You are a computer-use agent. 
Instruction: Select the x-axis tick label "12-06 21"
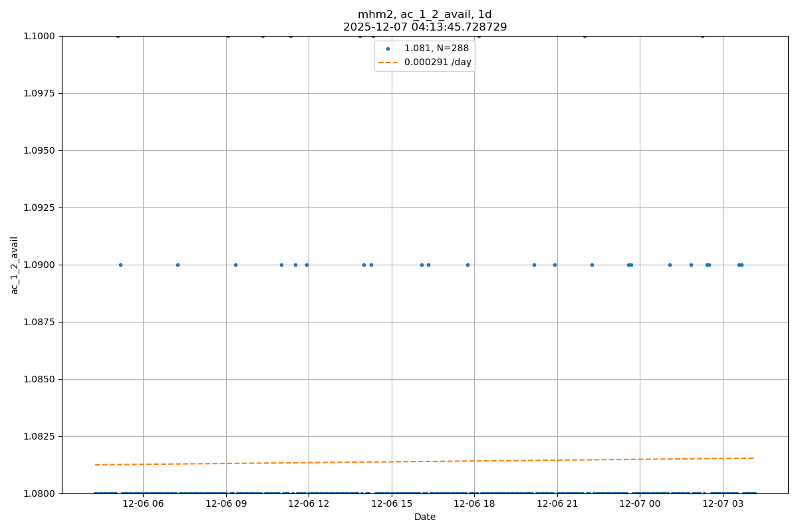557,504
